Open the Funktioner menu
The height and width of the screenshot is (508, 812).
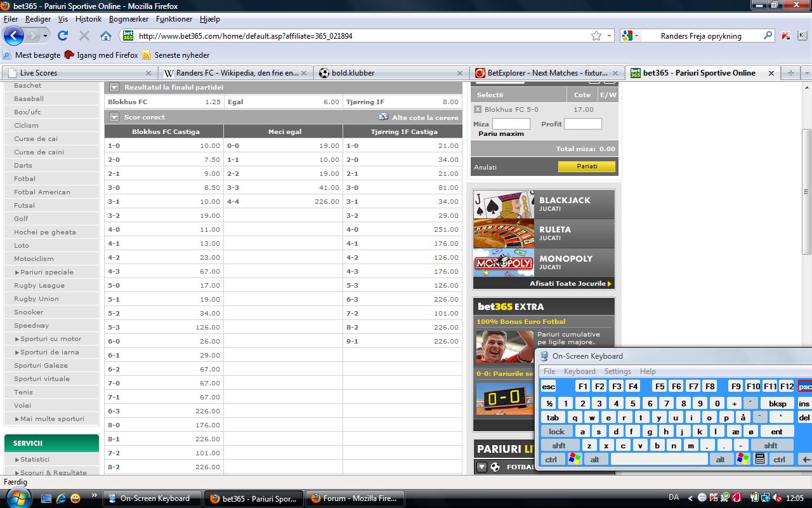(174, 19)
